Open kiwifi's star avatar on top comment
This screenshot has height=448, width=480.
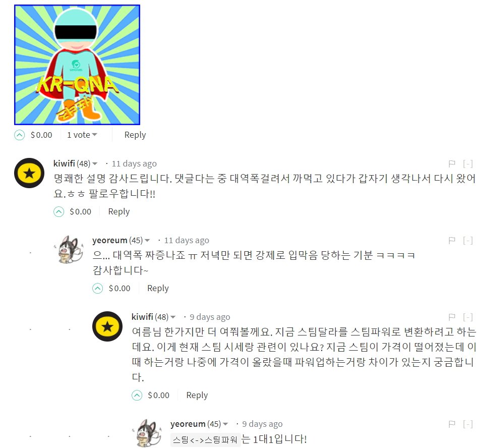(29, 173)
